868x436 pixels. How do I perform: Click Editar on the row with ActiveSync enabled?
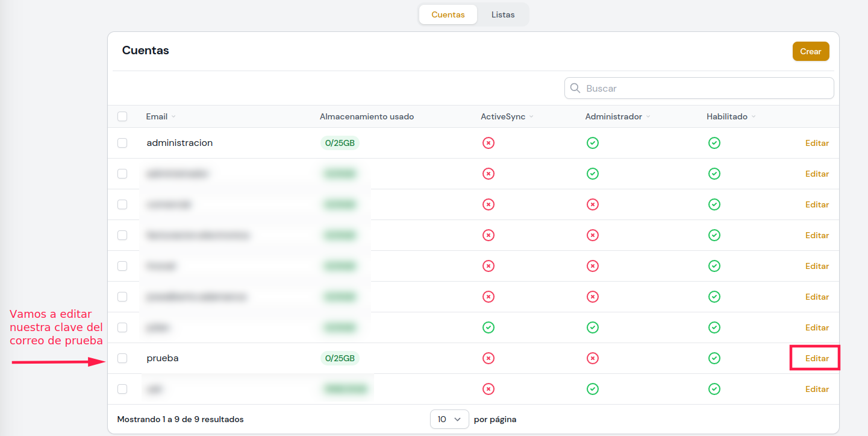tap(817, 327)
